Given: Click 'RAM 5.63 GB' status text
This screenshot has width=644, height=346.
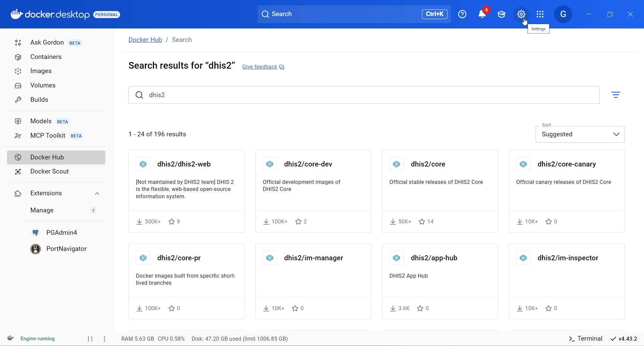Looking at the screenshot, I should (x=138, y=339).
